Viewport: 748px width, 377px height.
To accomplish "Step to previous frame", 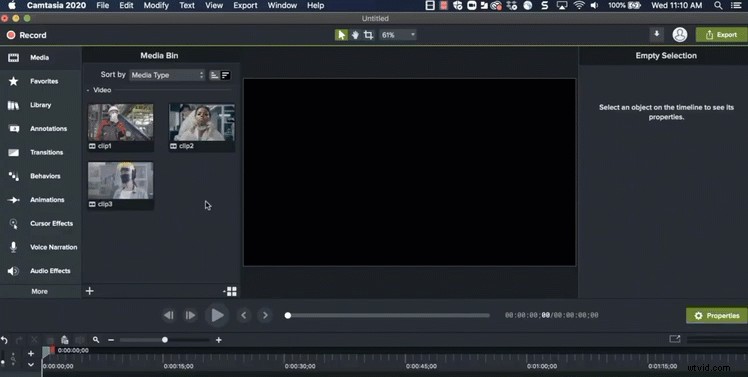I will click(168, 315).
